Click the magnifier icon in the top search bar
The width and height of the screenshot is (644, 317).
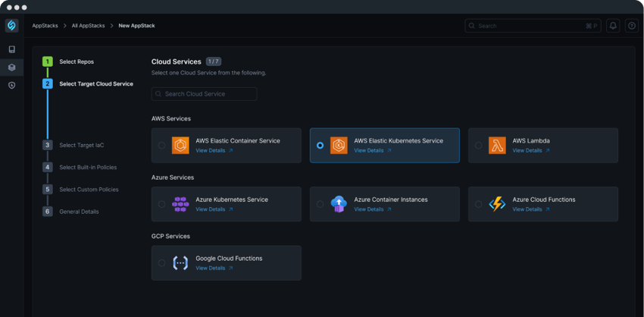(x=472, y=26)
